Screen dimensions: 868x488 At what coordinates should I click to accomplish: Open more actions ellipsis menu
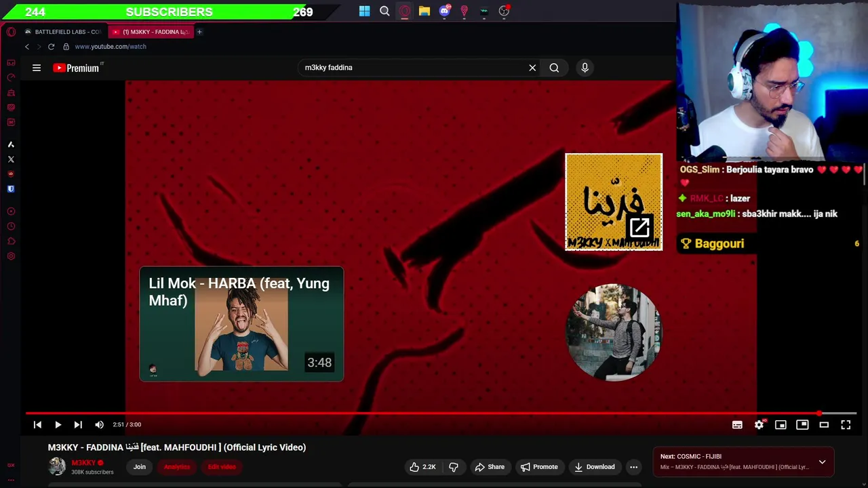click(633, 467)
